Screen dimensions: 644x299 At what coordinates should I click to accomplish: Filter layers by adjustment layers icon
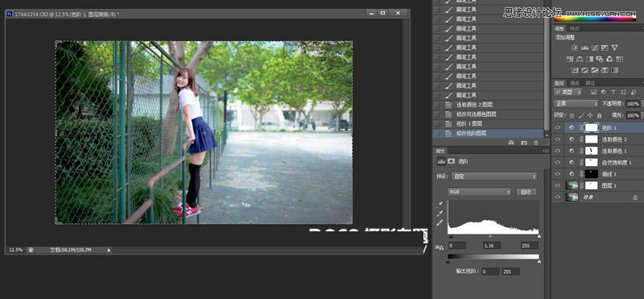[x=604, y=92]
